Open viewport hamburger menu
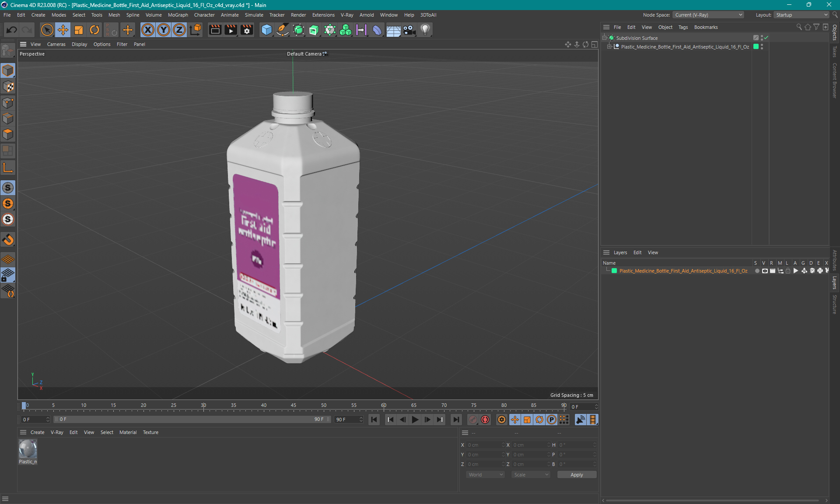The height and width of the screenshot is (504, 840). (23, 44)
